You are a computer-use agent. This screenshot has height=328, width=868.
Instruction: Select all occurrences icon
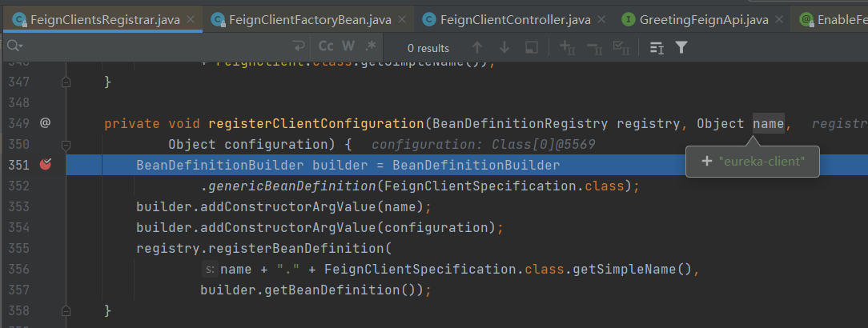coord(621,47)
